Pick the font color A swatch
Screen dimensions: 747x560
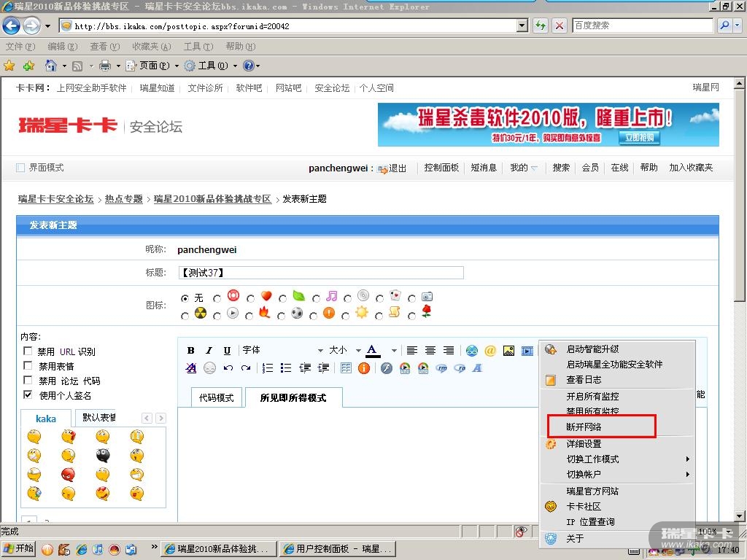373,351
